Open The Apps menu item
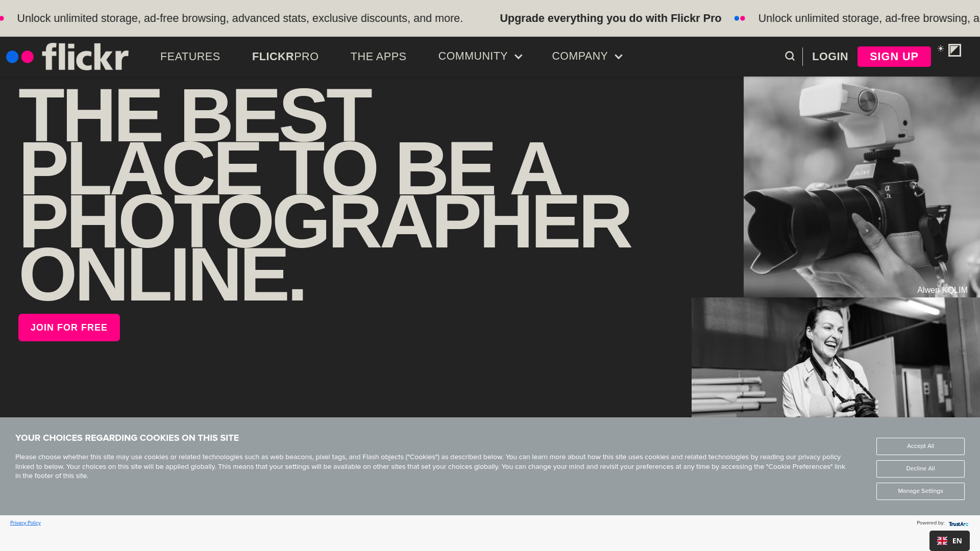This screenshot has width=980, height=551. click(378, 57)
